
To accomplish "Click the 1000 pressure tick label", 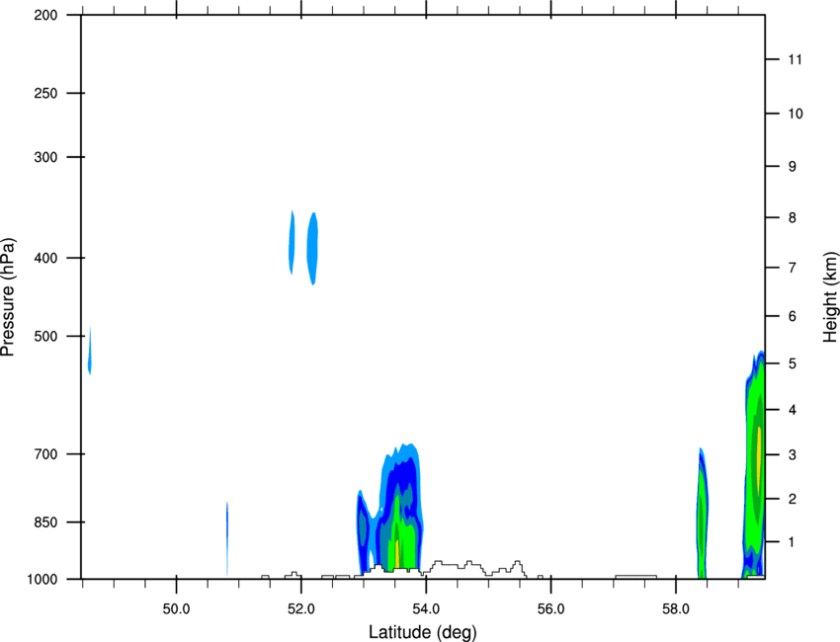I will (42, 580).
